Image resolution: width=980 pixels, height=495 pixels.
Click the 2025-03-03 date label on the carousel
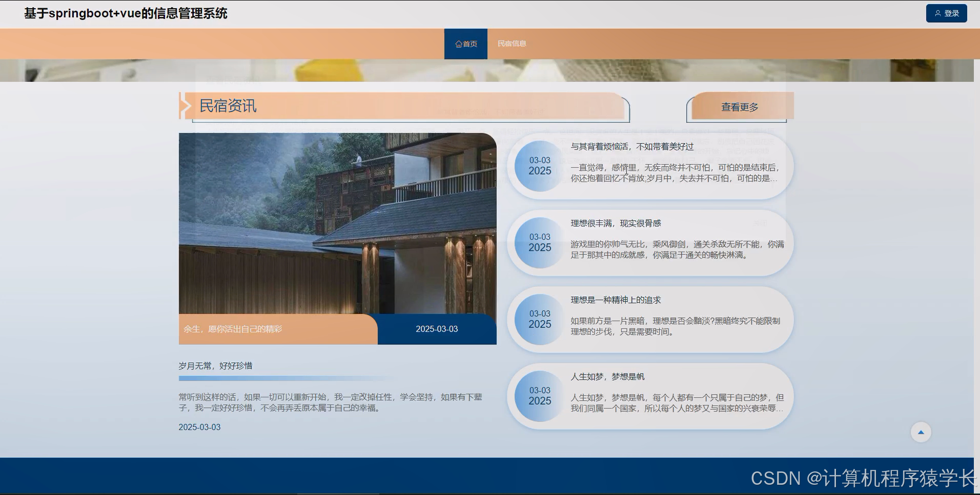[437, 329]
